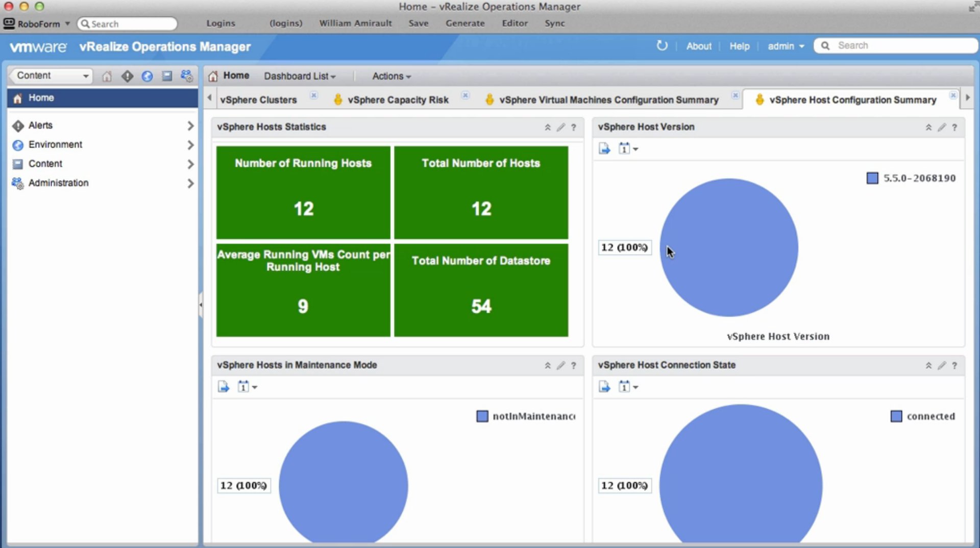The height and width of the screenshot is (548, 980).
Task: Open the Dashboard List dropdown
Action: pos(300,76)
